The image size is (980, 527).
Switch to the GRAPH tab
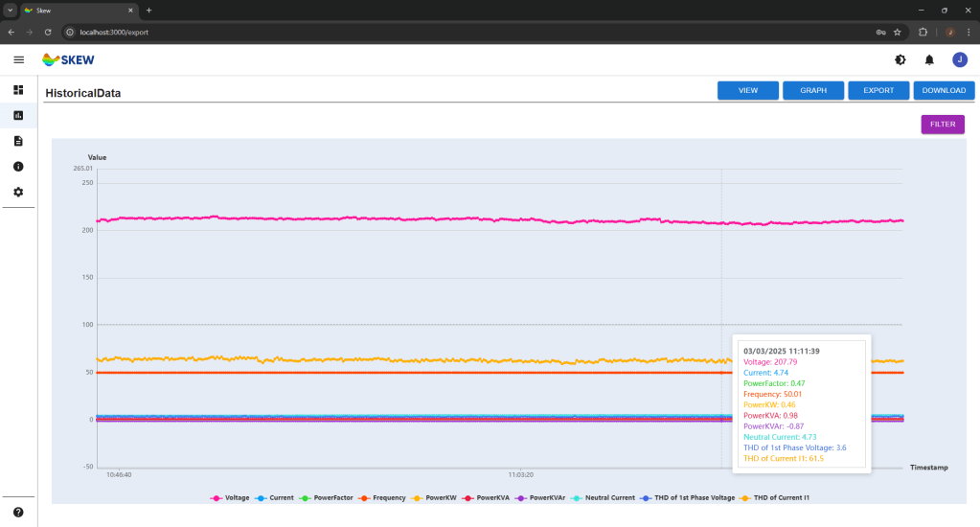point(813,90)
